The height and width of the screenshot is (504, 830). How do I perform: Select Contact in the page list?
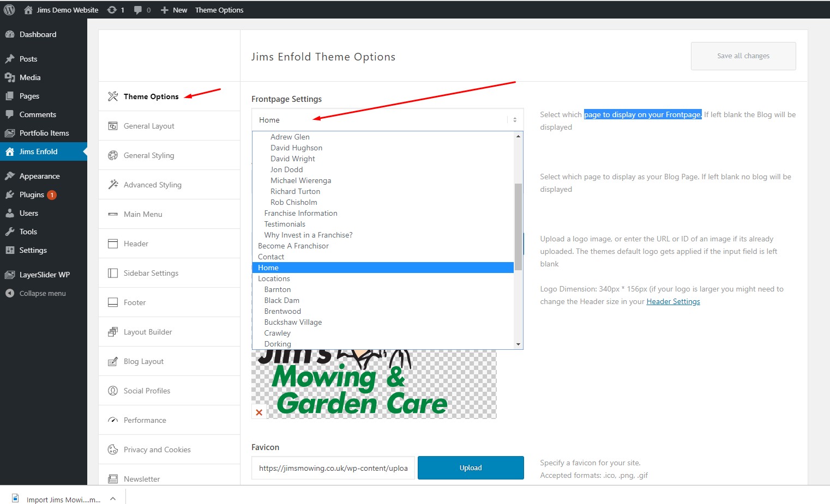point(383,257)
